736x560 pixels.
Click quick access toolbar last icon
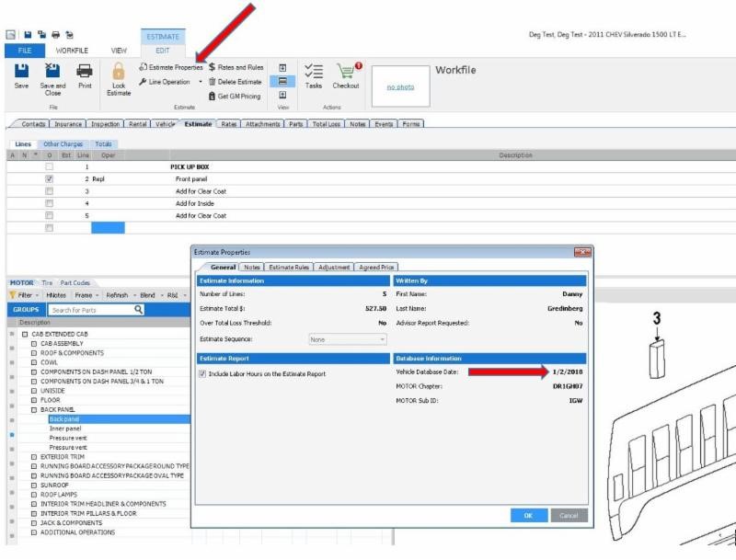(x=70, y=35)
